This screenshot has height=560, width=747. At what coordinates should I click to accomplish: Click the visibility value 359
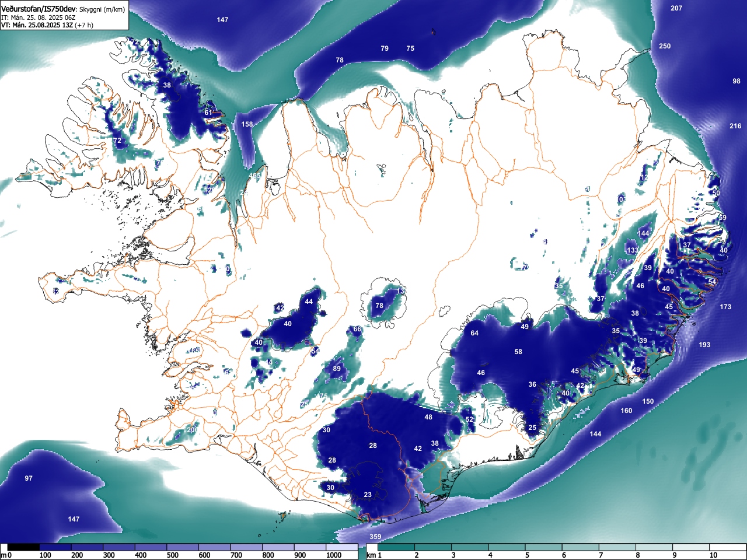(375, 537)
